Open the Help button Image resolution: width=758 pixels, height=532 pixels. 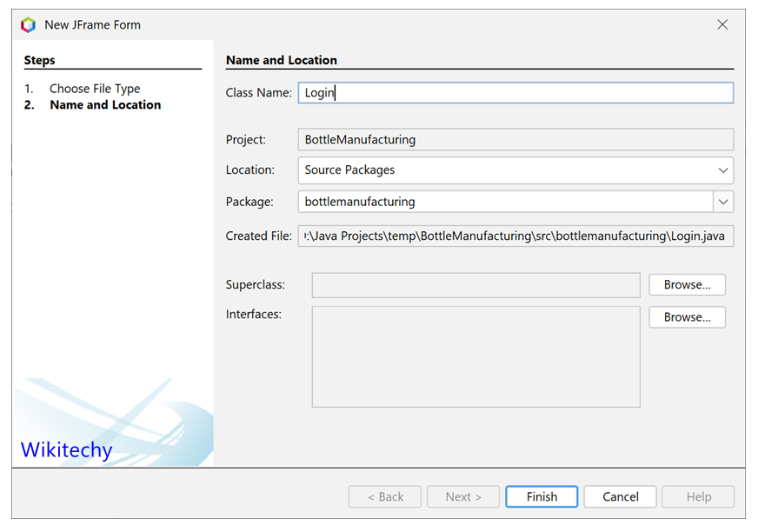(698, 496)
